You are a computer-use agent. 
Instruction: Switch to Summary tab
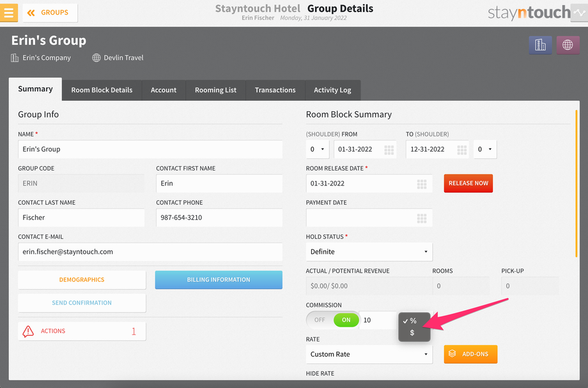click(x=35, y=89)
